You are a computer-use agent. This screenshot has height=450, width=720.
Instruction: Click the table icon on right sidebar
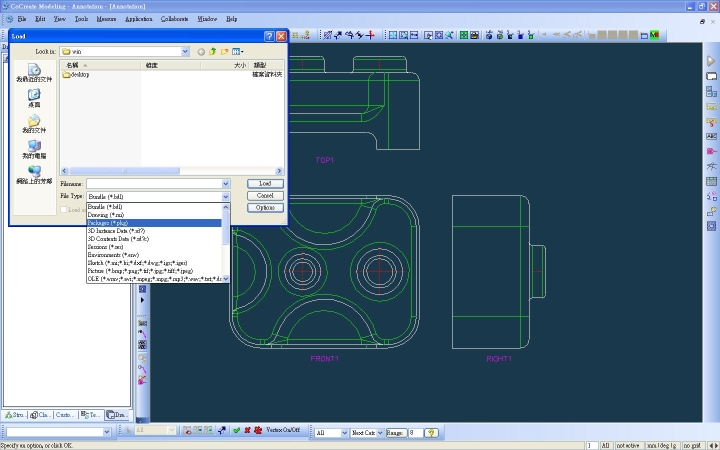711,182
